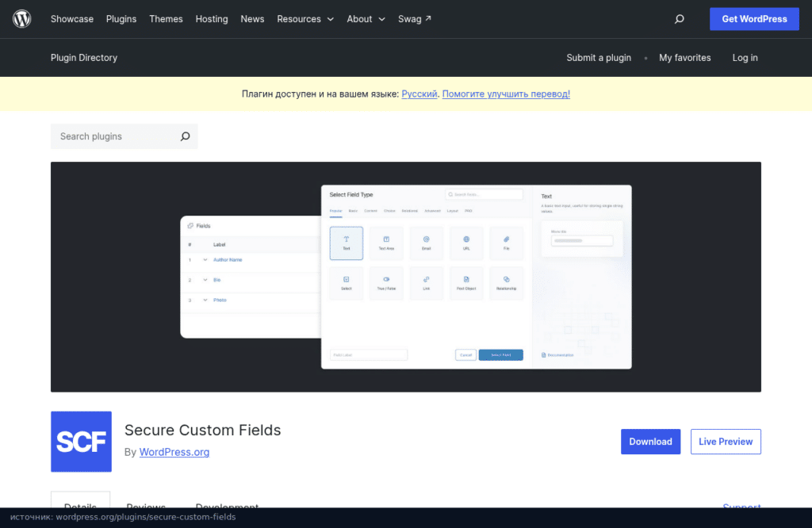
Task: Click the SCF plugin logo
Action: (x=82, y=442)
